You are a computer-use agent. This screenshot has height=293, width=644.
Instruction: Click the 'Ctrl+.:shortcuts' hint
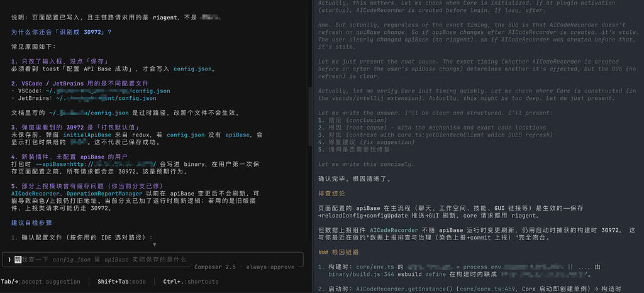click(191, 282)
